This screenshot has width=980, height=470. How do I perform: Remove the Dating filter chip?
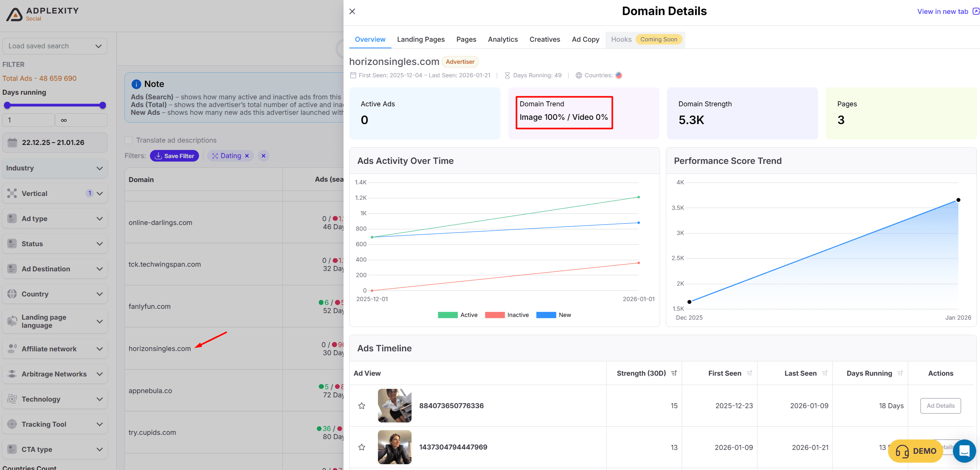pos(247,156)
